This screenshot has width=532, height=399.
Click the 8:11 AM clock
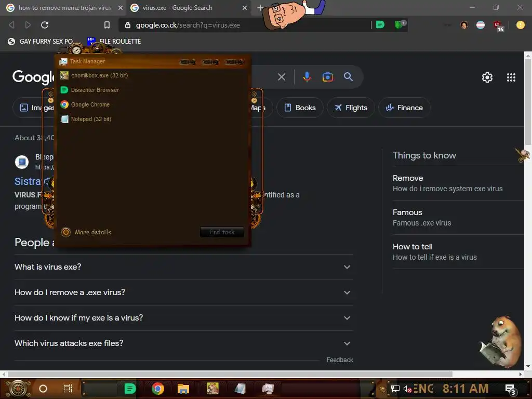coord(465,389)
